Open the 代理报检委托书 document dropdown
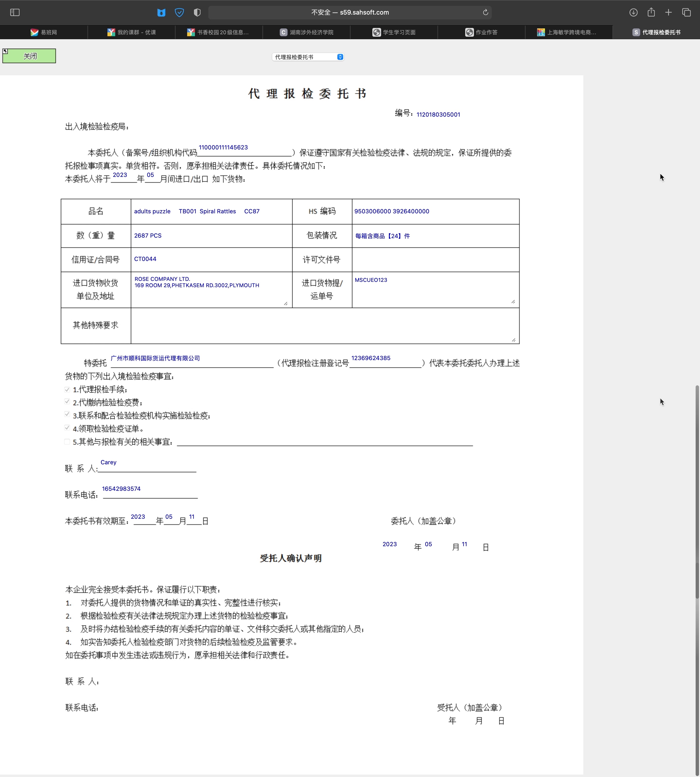The height and width of the screenshot is (777, 700). tap(308, 57)
